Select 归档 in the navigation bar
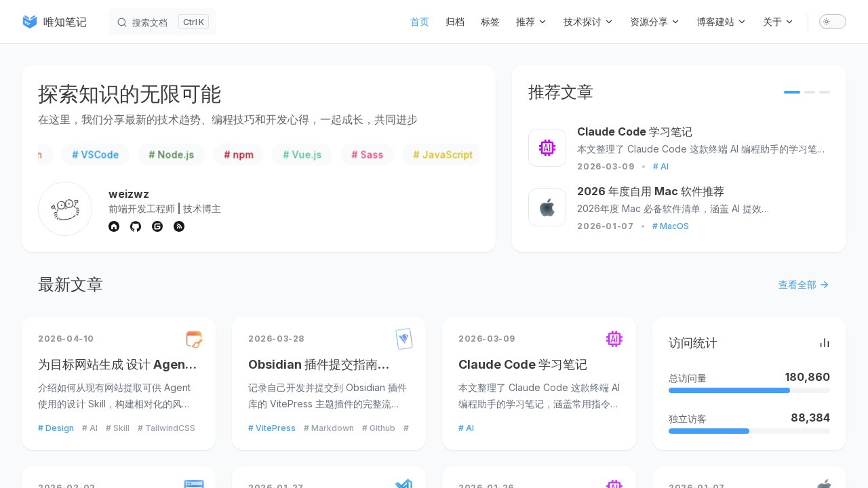The width and height of the screenshot is (868, 488). tap(455, 22)
